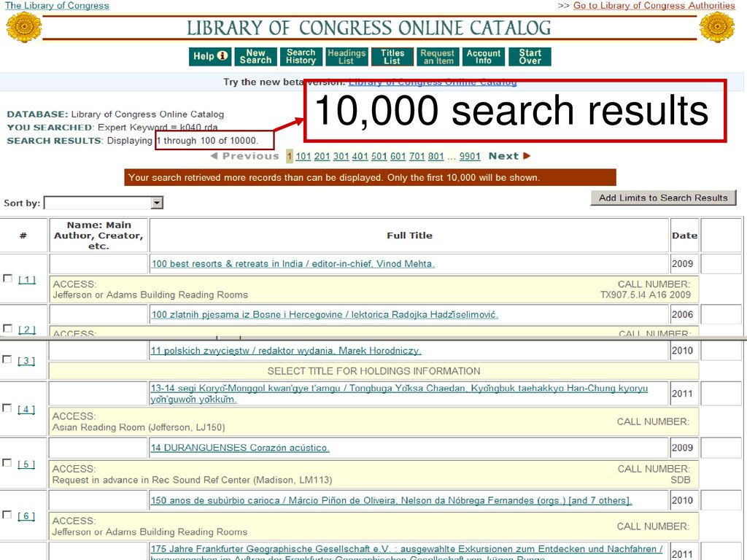Open title 150 anos de subúrbio carioca
Screen dimensions: 747x560
(391, 501)
